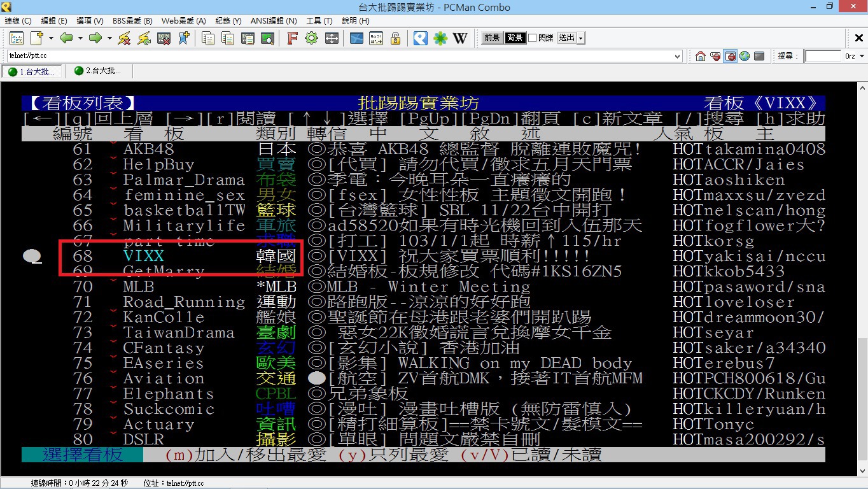This screenshot has height=489, width=868.
Task: Open the 連線 (C) menu
Action: [18, 21]
